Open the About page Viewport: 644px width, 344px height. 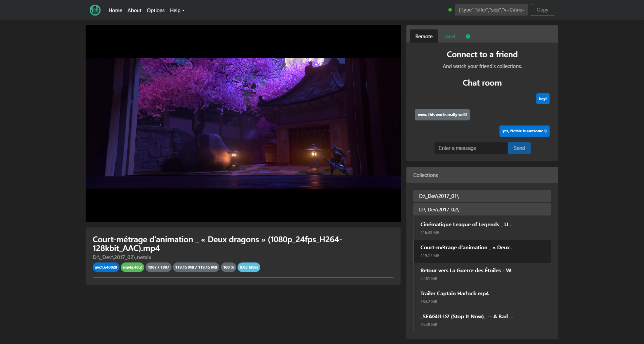pyautogui.click(x=134, y=10)
